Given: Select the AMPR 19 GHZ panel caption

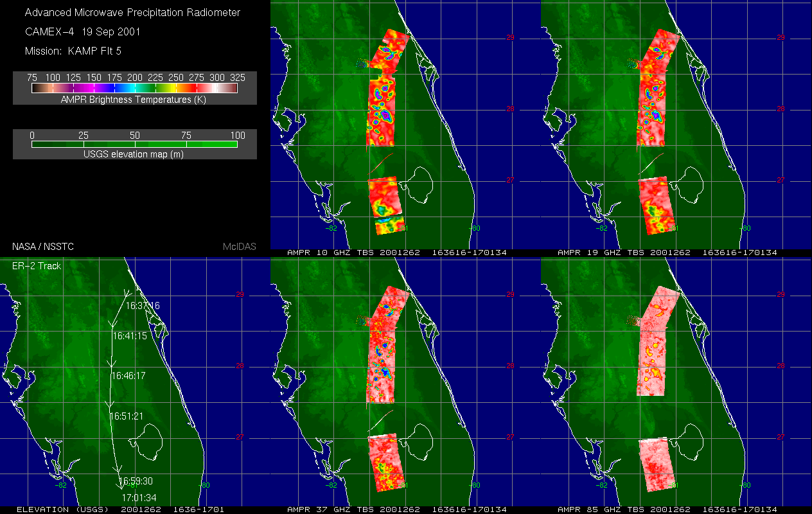Looking at the screenshot, I should coord(667,253).
